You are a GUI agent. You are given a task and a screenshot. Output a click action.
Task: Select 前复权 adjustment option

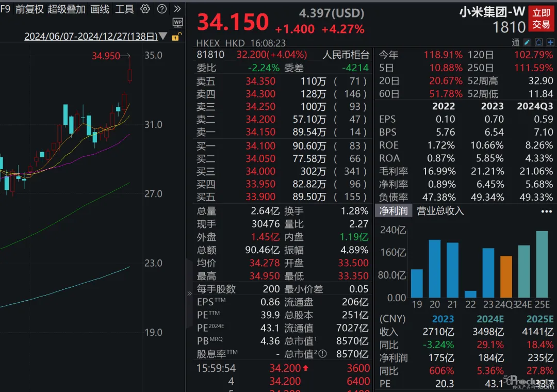29,9
